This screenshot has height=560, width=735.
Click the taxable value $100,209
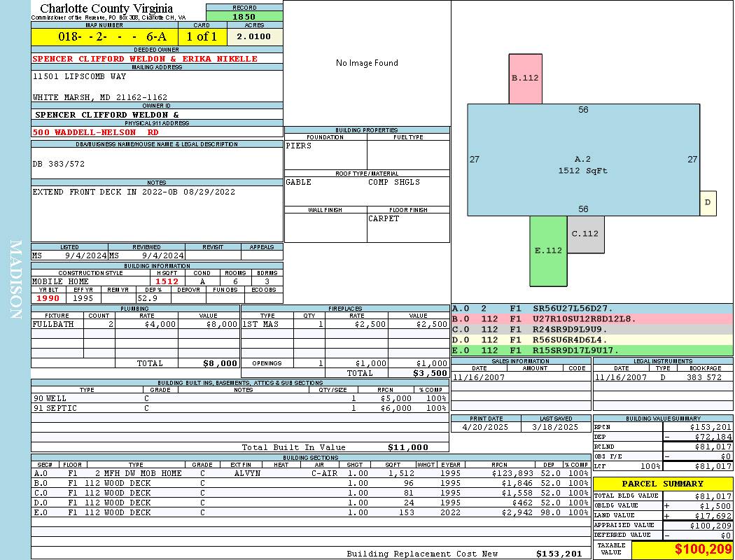coord(703,549)
